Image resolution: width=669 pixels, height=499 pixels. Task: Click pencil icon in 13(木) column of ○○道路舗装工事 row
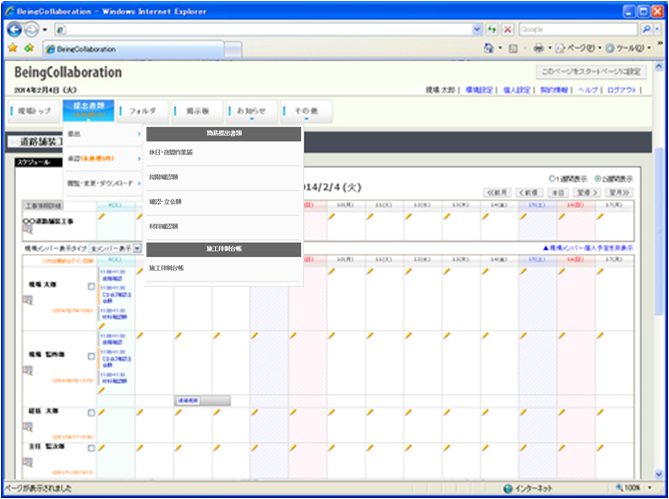[447, 216]
